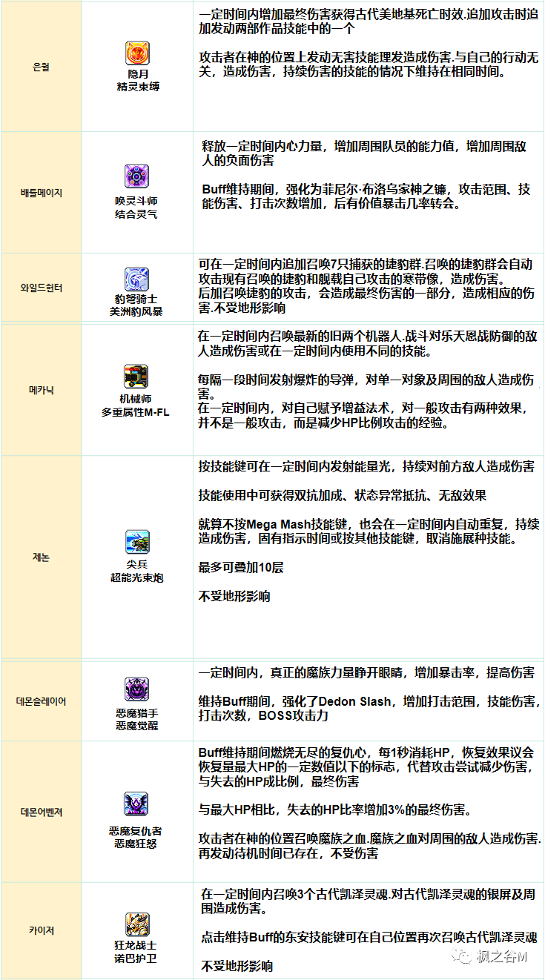Select the 배틀메이지 class name cell
The width and height of the screenshot is (545, 980).
point(42,193)
